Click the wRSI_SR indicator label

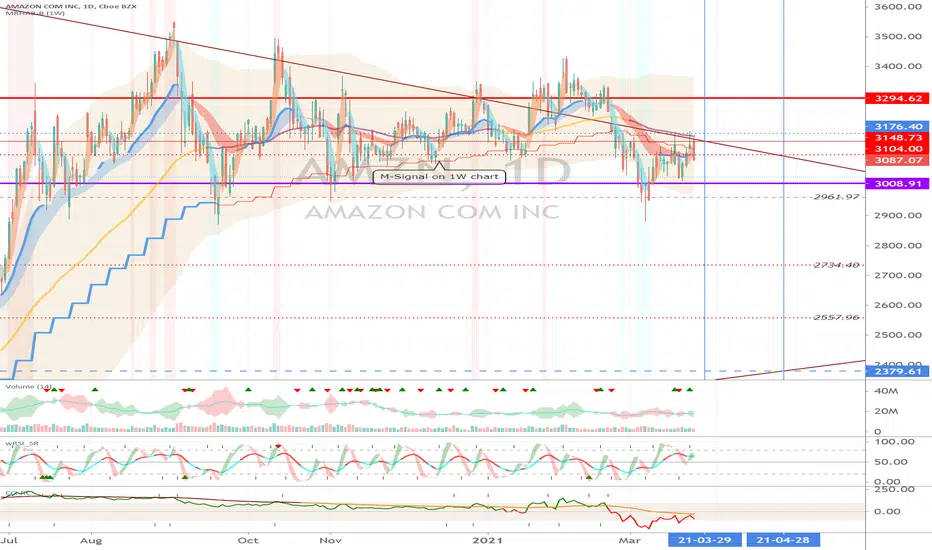tap(22, 444)
